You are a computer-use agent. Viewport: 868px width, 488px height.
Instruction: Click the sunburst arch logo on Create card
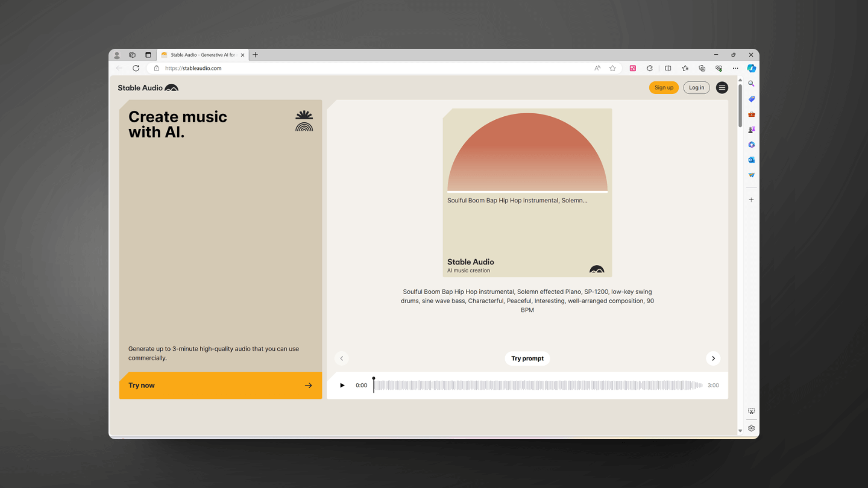point(304,121)
